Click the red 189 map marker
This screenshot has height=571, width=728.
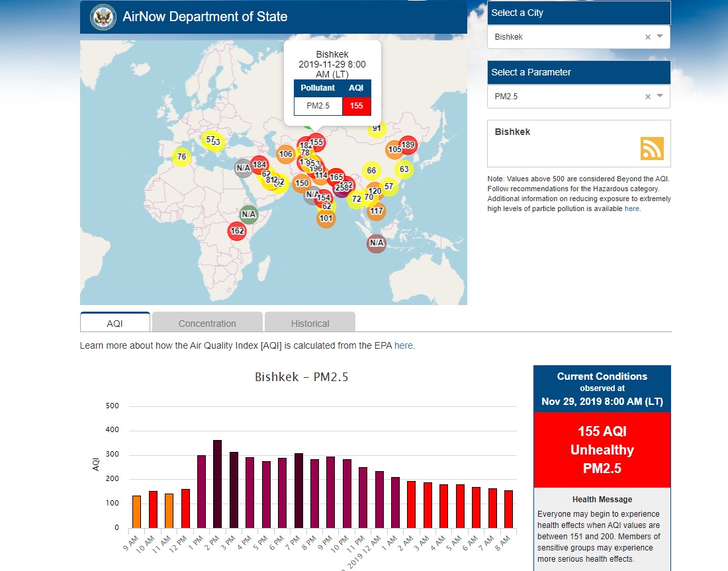click(x=408, y=146)
